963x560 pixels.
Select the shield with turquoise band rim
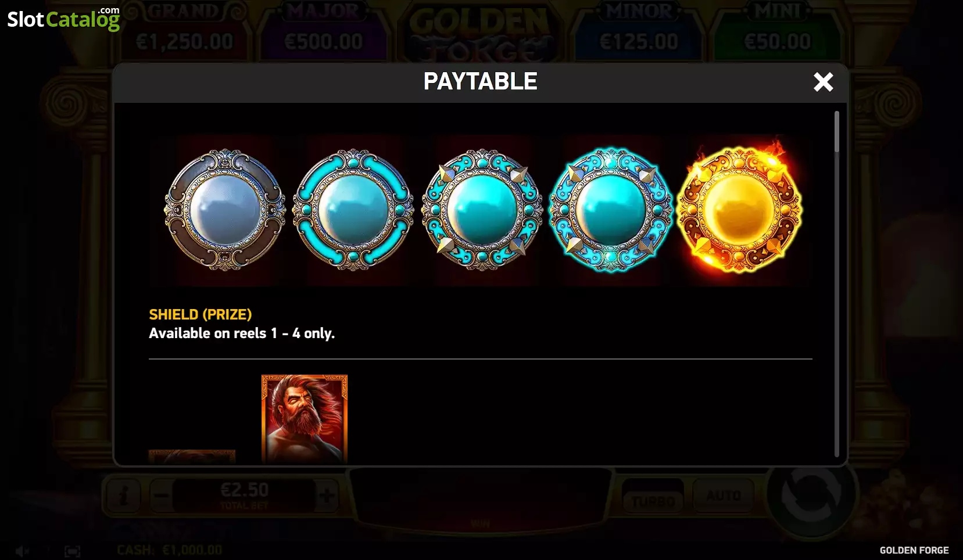pyautogui.click(x=353, y=210)
